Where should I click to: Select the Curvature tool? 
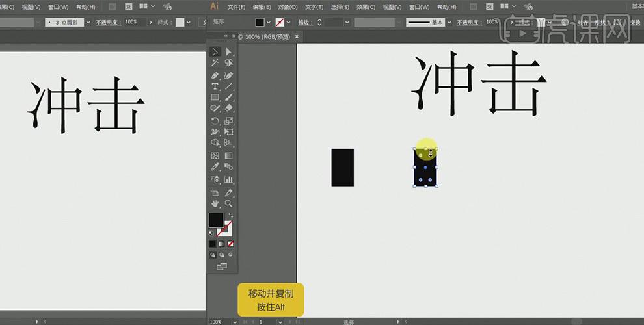229,75
